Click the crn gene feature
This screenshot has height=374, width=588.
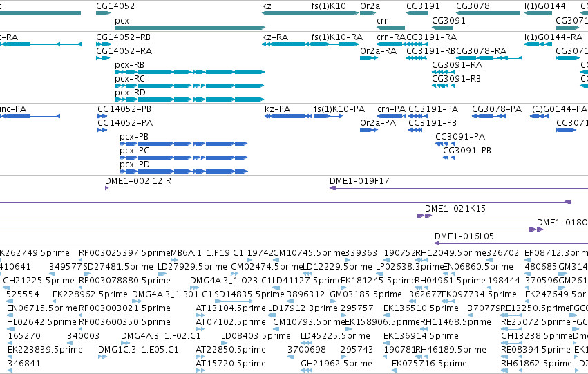pos(391,28)
